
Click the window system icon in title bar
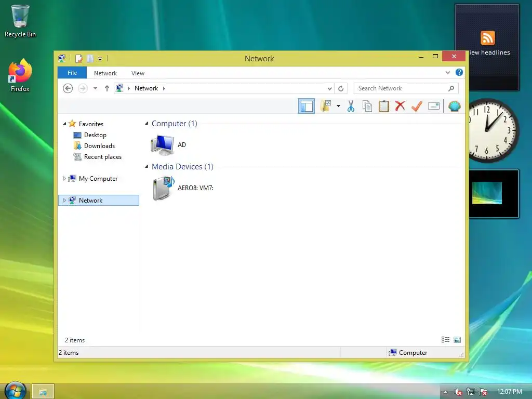(62, 58)
